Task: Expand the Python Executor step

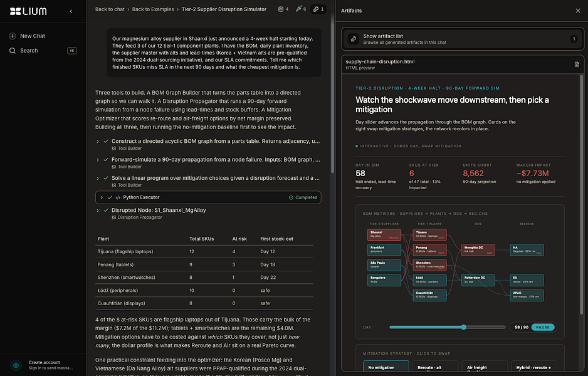Action: [x=102, y=197]
